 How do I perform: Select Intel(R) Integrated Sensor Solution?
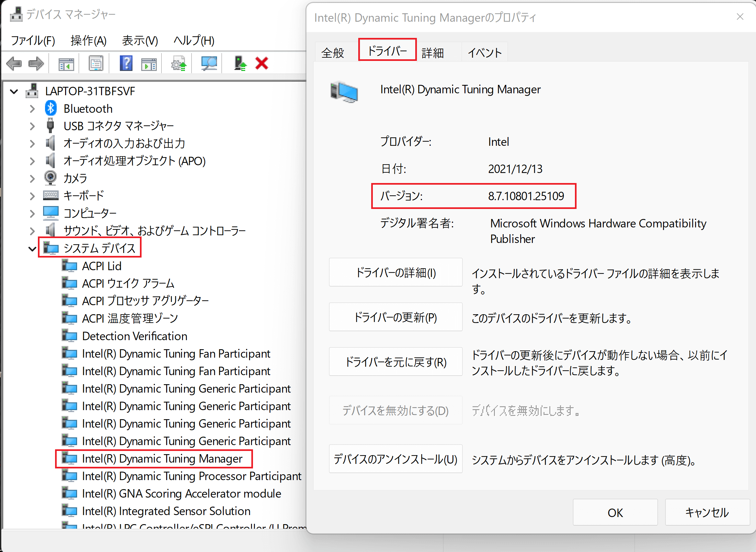[x=166, y=511]
